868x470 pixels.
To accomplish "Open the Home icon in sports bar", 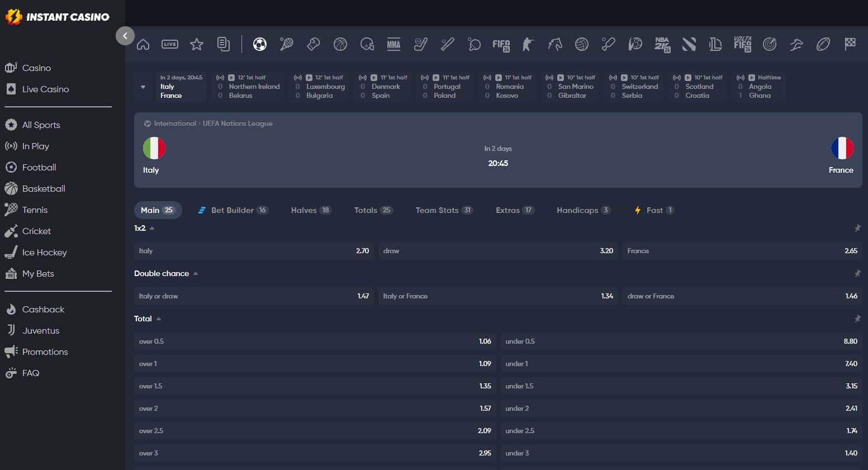I will [143, 44].
